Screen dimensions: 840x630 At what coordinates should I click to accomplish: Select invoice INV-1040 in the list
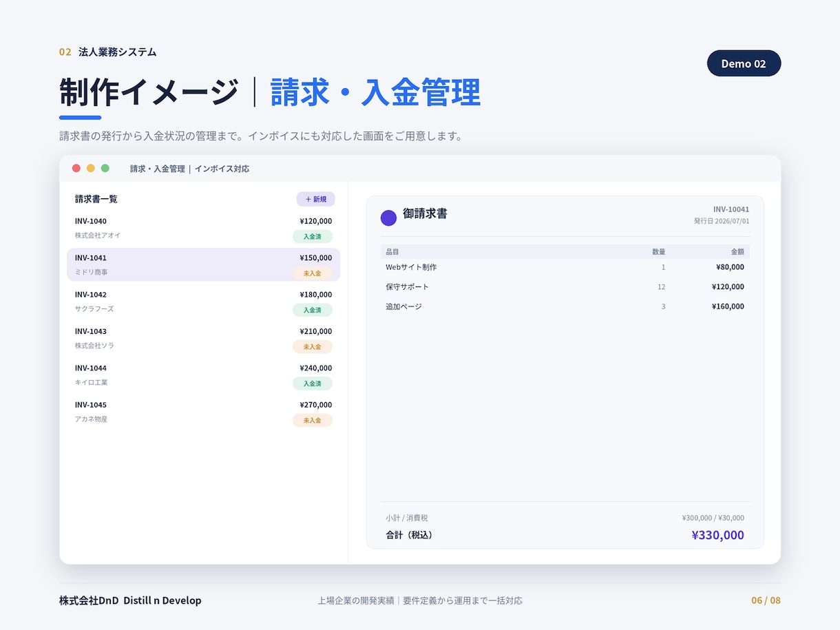203,228
